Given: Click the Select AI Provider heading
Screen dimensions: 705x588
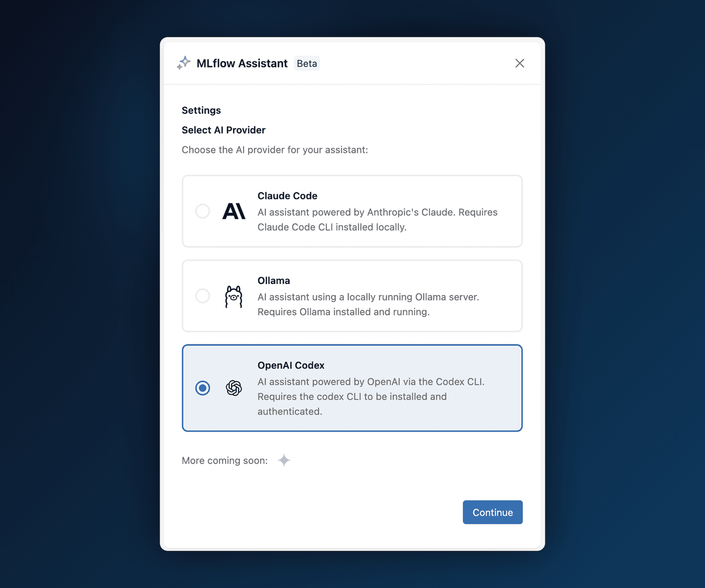Looking at the screenshot, I should click(x=224, y=130).
